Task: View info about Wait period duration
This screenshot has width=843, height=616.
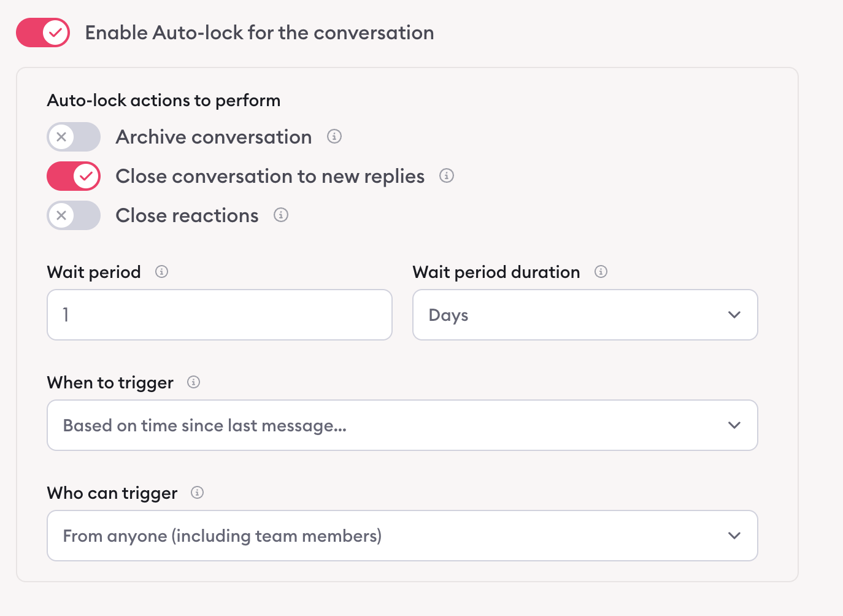Action: 601,272
